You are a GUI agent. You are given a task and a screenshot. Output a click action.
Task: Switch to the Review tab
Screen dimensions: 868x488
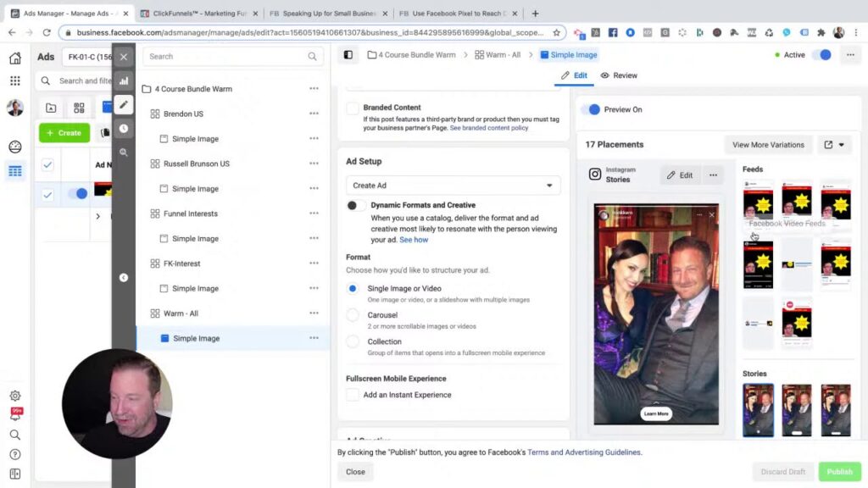click(619, 75)
